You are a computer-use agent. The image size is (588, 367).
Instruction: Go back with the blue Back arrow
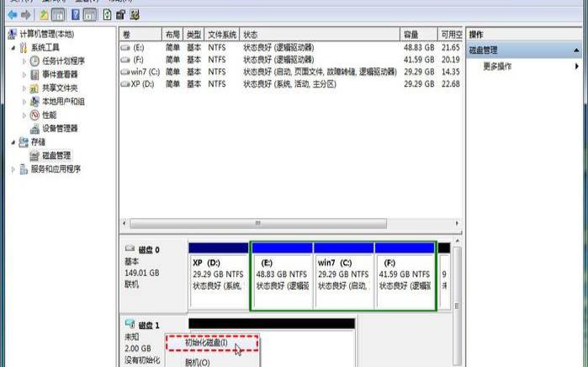tap(13, 15)
